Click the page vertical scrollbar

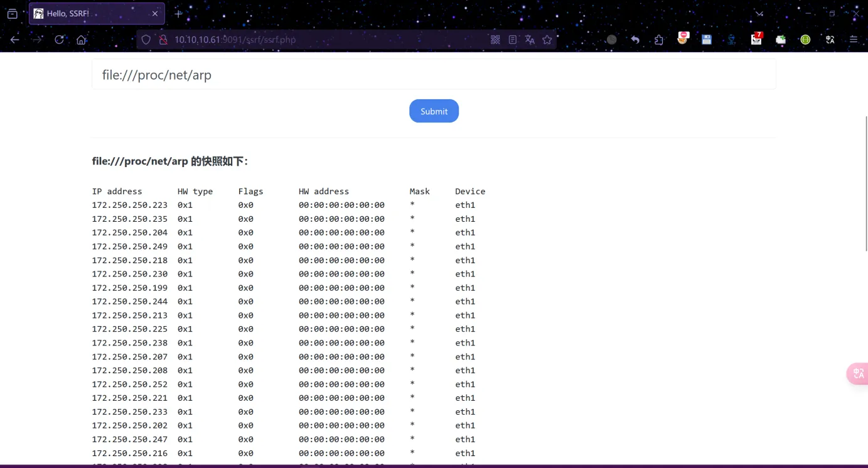click(x=865, y=183)
